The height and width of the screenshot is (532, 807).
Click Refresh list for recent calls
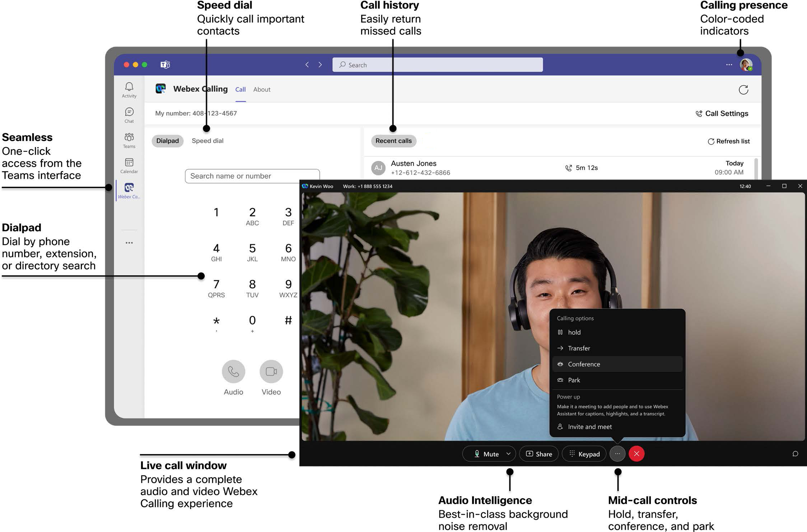tap(729, 141)
